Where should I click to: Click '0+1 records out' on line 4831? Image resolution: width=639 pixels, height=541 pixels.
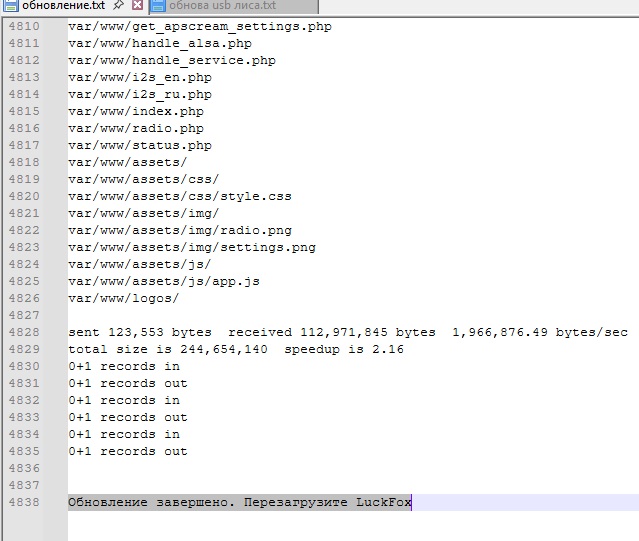pyautogui.click(x=128, y=383)
